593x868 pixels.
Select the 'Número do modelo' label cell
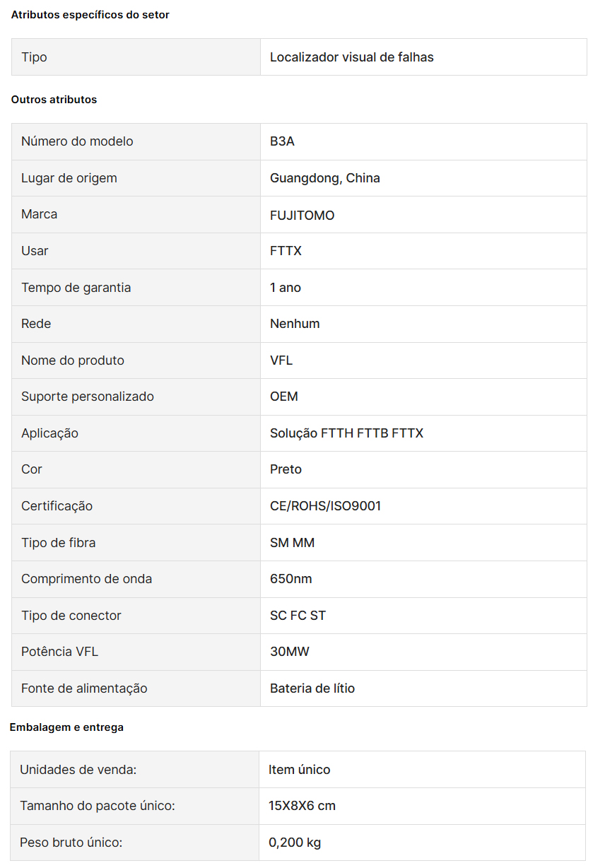[x=136, y=141]
